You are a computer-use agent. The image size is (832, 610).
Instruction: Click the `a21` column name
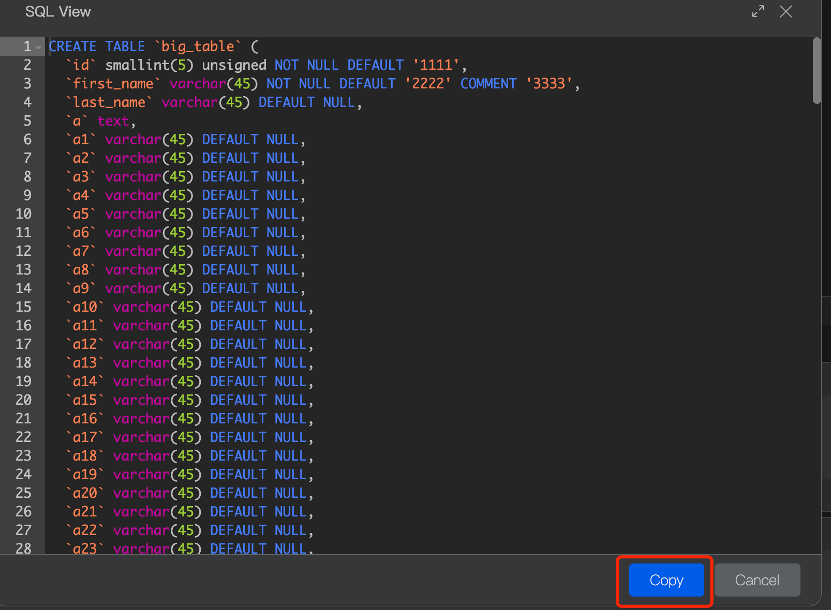[85, 512]
